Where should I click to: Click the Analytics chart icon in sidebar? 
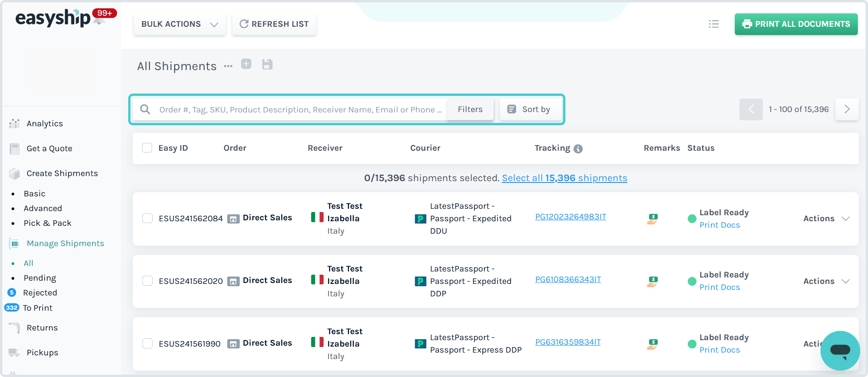15,124
